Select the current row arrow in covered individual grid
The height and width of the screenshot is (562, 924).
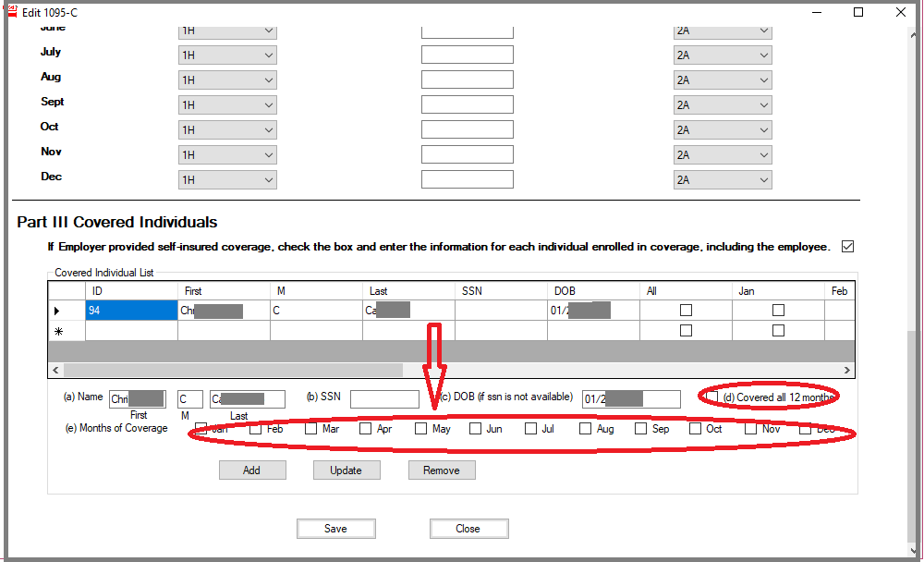[58, 311]
